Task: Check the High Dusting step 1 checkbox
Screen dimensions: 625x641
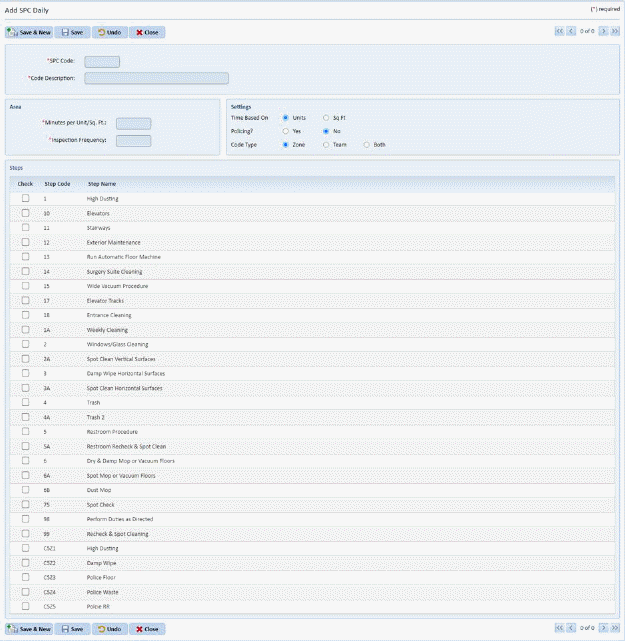Action: 26,199
